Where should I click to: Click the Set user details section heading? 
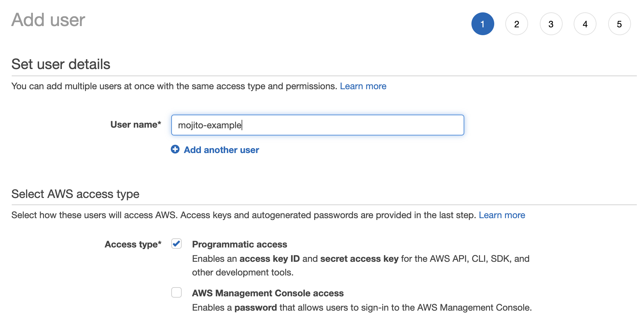click(61, 64)
